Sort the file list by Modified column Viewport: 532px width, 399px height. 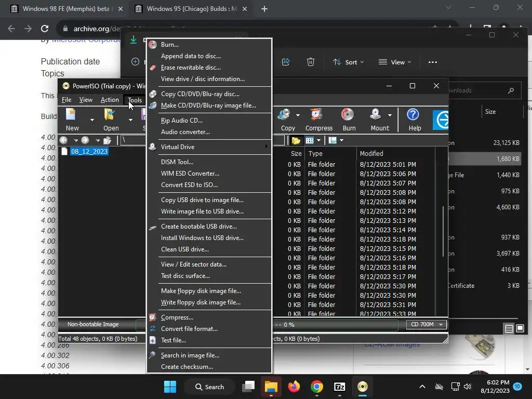click(395, 153)
